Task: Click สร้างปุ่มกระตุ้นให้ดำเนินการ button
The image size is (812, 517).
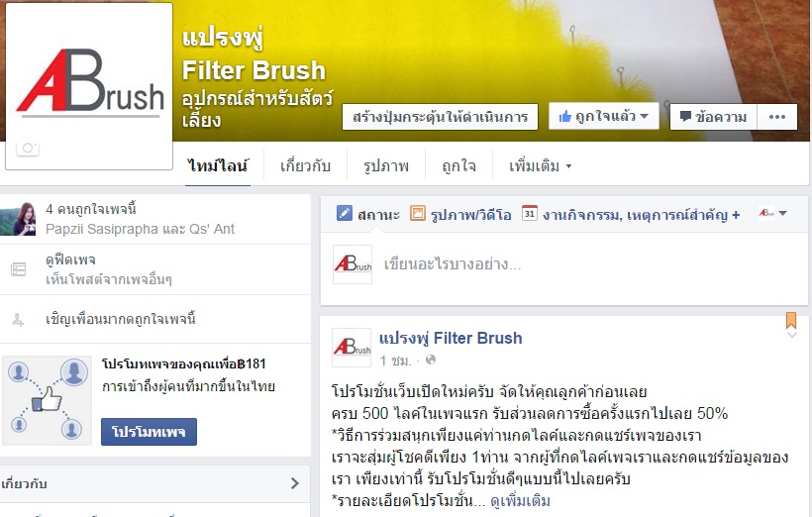Action: pyautogui.click(x=441, y=117)
